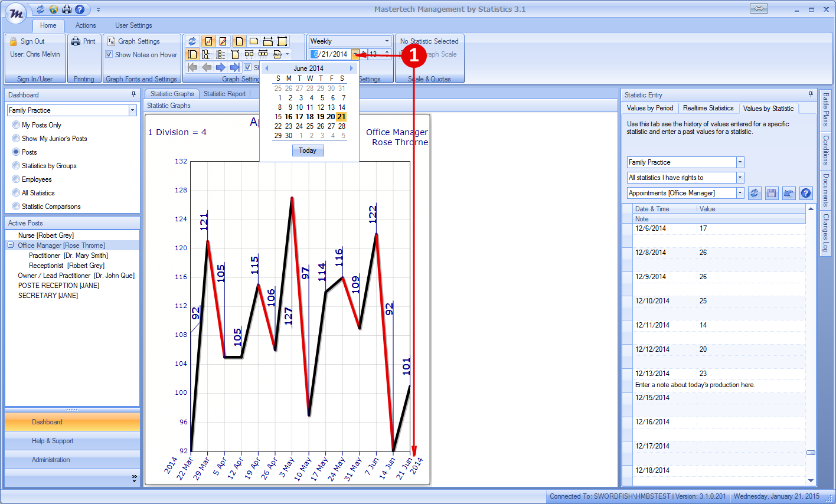The image size is (836, 504).
Task: Go to next graph period blue arrow
Action: tap(221, 67)
